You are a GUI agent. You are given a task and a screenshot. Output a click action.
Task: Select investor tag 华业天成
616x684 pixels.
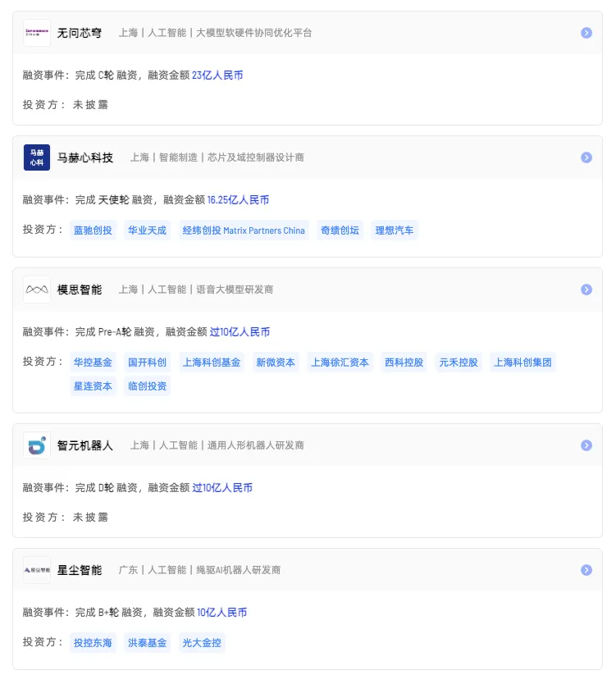(x=148, y=230)
